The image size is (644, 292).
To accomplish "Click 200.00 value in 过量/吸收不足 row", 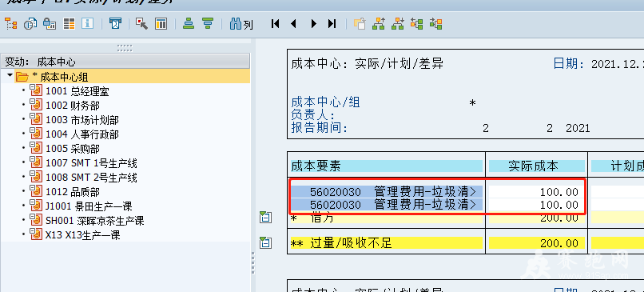I will pos(559,243).
